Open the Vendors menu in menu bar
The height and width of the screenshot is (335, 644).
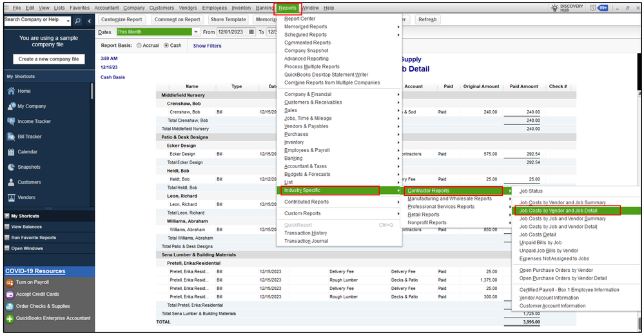tap(188, 8)
